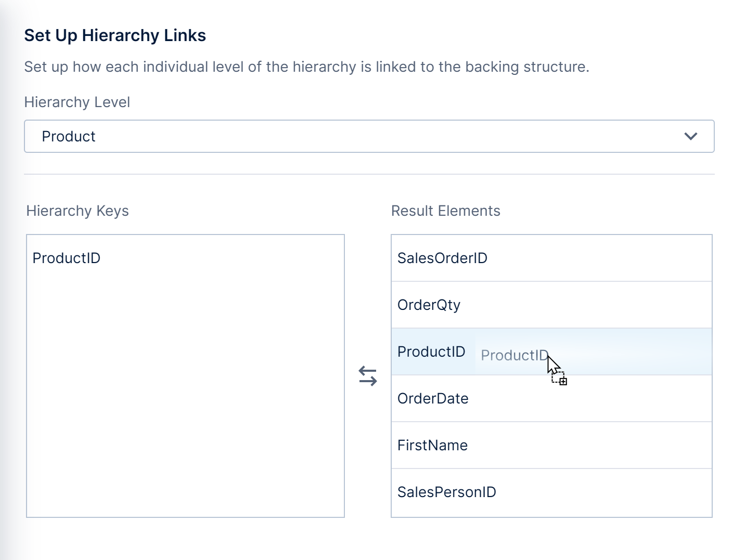The height and width of the screenshot is (560, 746).
Task: Click SalesPersonID at the list bottom
Action: tap(447, 492)
